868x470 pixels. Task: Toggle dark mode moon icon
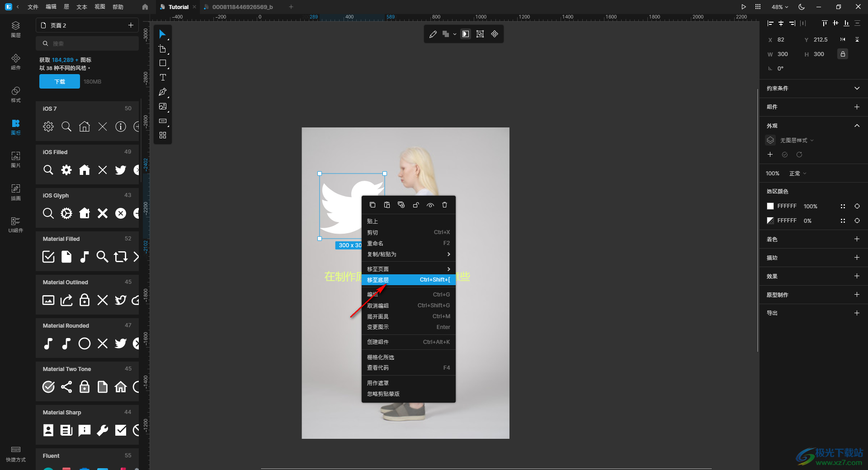tap(802, 7)
